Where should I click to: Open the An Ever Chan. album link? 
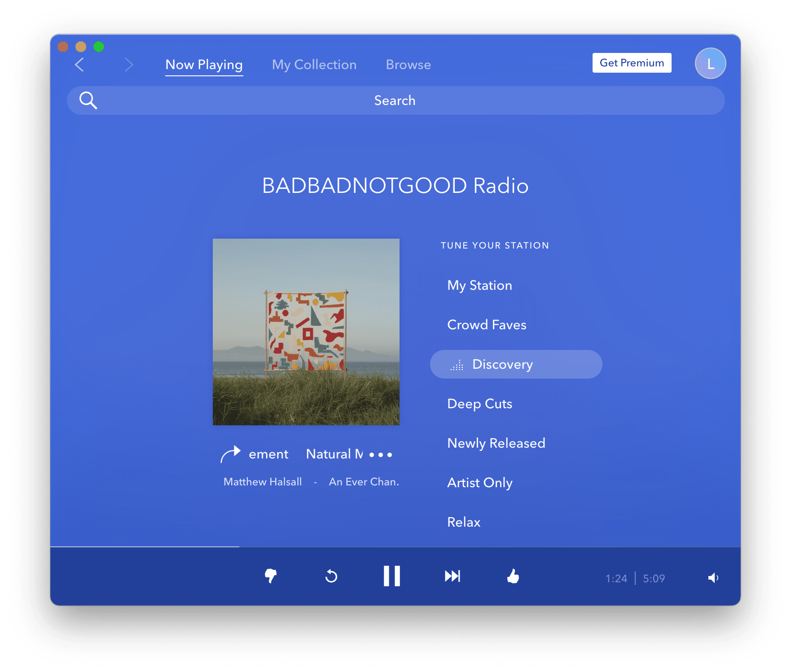click(364, 482)
